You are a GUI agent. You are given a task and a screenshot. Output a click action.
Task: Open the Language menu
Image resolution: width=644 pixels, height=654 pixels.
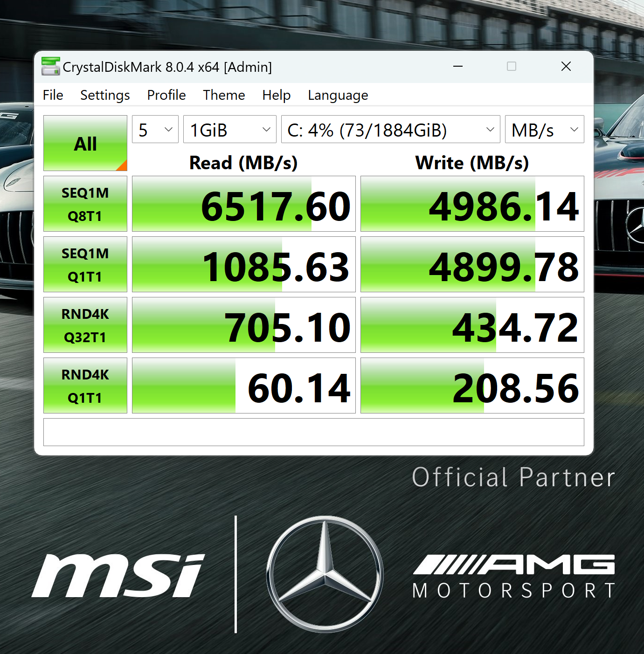tap(338, 95)
